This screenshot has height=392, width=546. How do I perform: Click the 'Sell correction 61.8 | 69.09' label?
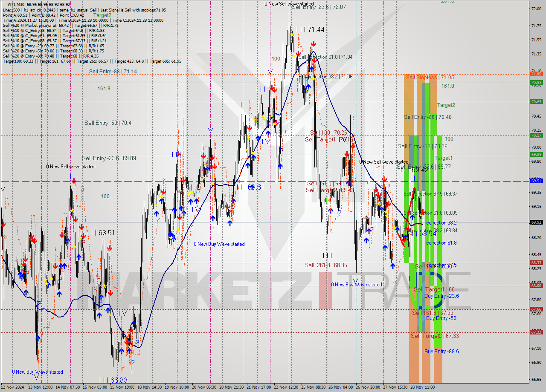coord(430,213)
